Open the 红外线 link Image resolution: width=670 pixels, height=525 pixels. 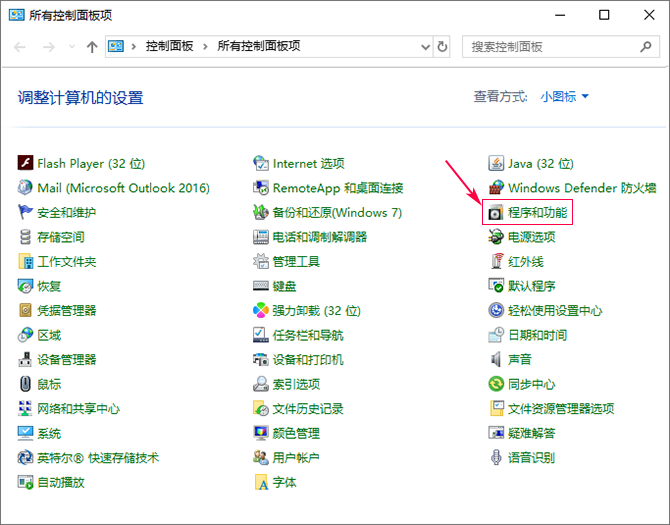(526, 261)
